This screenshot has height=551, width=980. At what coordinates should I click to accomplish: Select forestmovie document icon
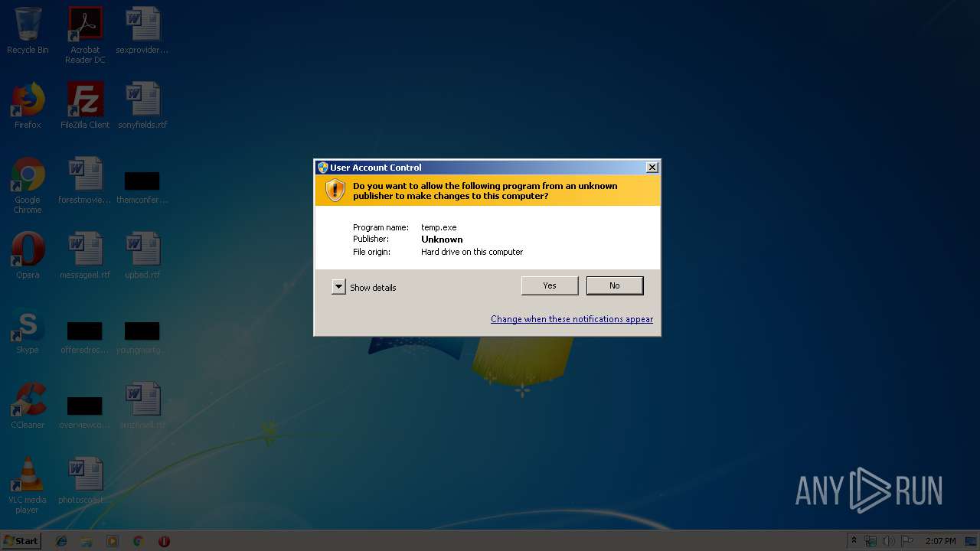click(85, 181)
